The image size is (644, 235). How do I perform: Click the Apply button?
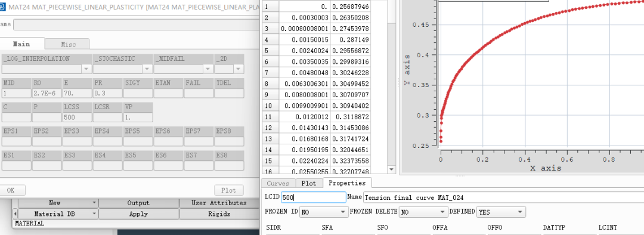pyautogui.click(x=138, y=214)
